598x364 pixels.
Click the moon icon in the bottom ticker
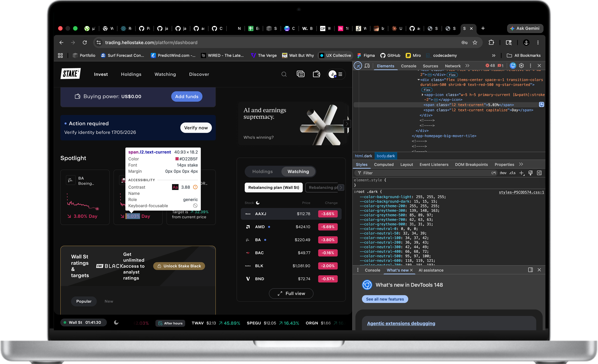point(116,323)
